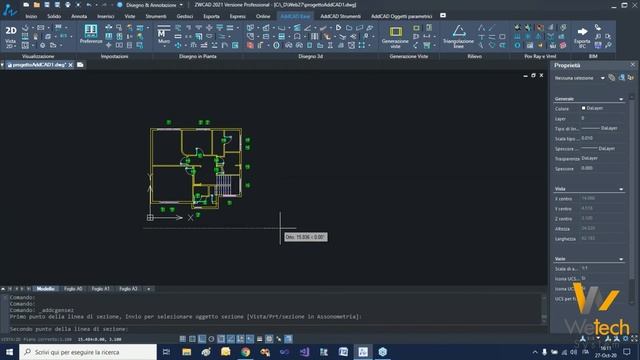The image size is (640, 360).
Task: Toggle the first status bar mode button
Action: [183, 339]
